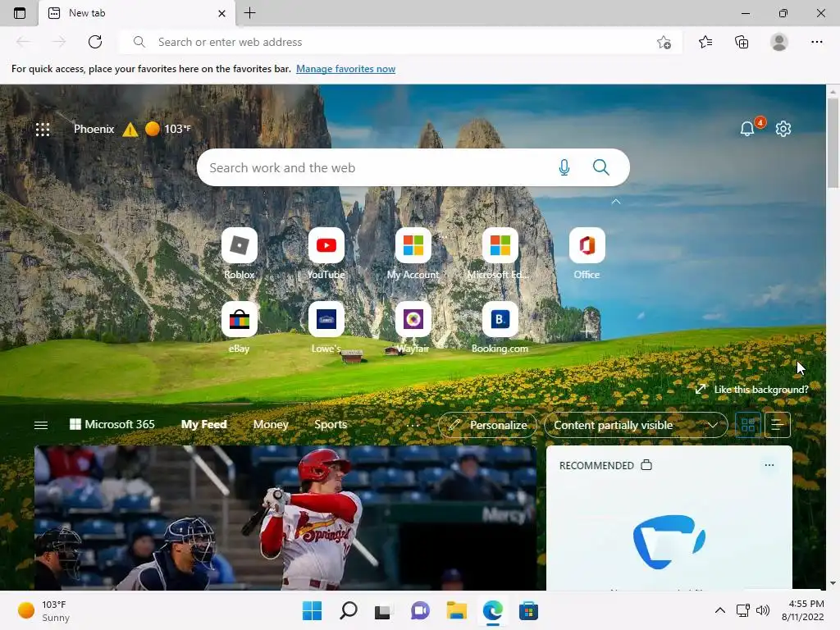Switch to the New tab browser tab
This screenshot has width=840, height=630.
pyautogui.click(x=137, y=13)
